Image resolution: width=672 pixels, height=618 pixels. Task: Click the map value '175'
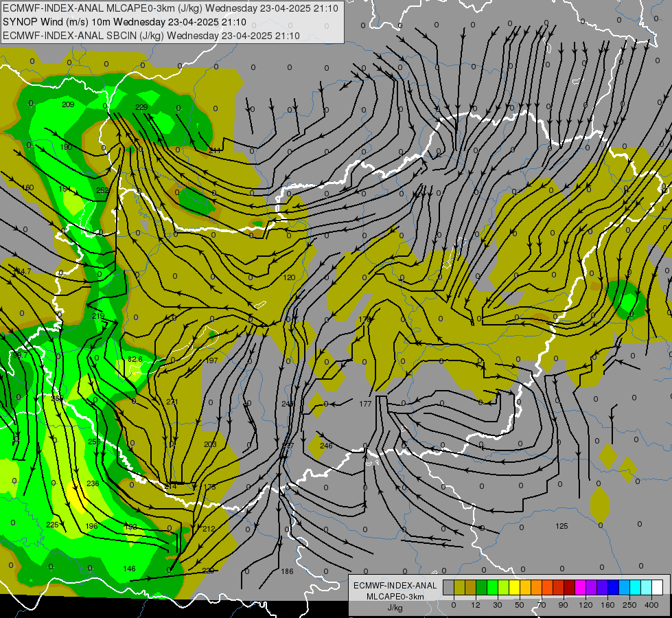(210, 487)
